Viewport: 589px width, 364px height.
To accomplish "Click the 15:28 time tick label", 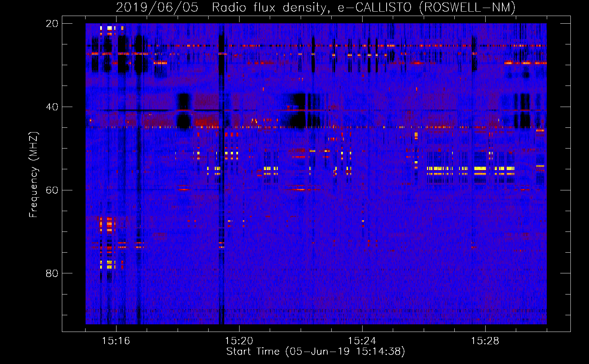I will tap(485, 341).
